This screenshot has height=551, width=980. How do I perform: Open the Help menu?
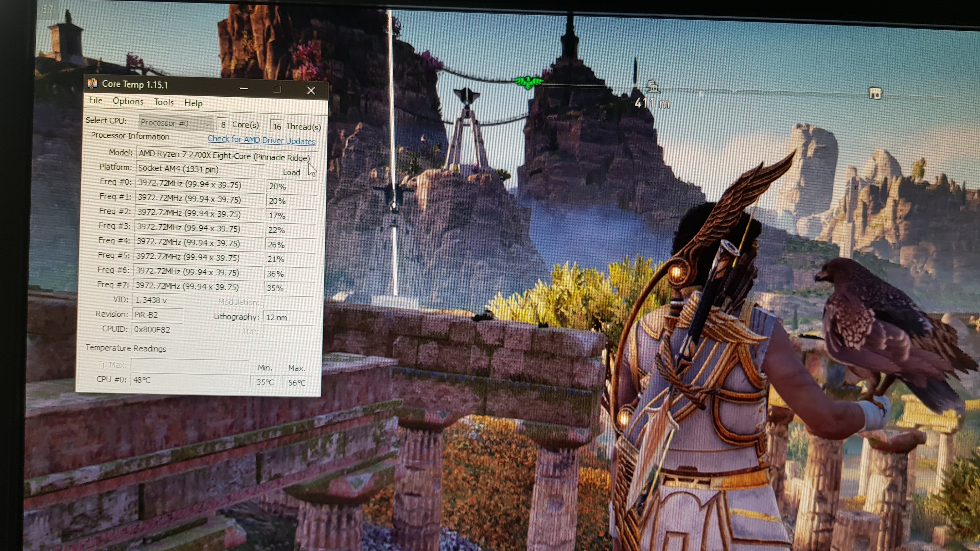pyautogui.click(x=193, y=103)
